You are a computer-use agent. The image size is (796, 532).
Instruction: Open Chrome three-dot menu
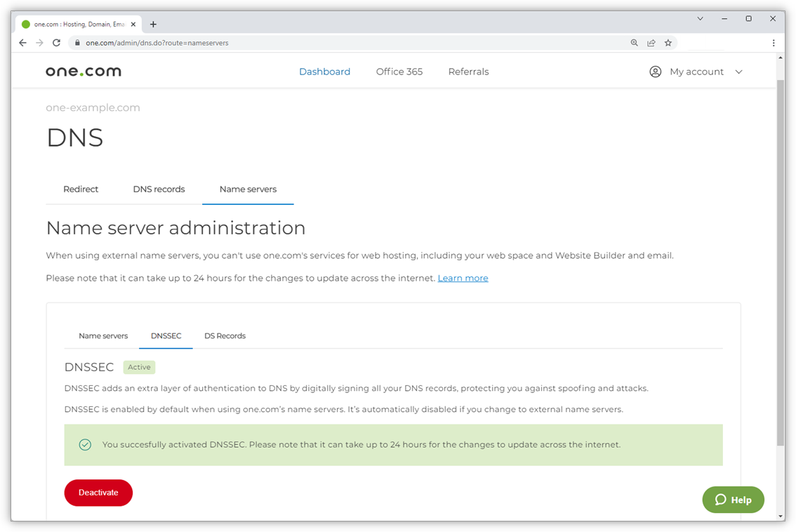774,43
